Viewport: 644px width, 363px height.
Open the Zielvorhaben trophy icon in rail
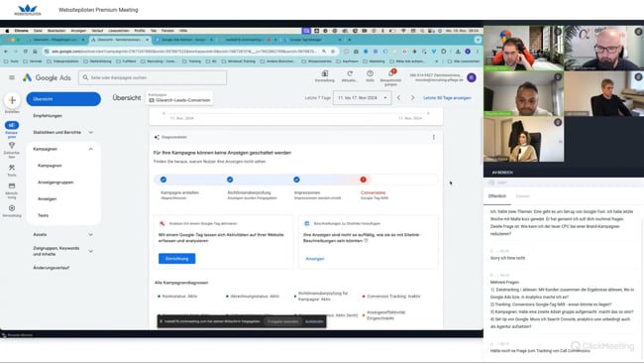pos(12,146)
